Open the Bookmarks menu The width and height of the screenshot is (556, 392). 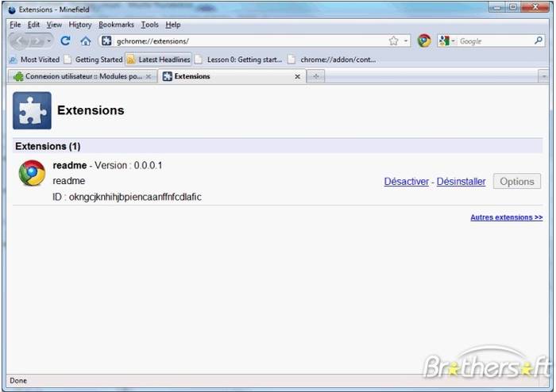pyautogui.click(x=116, y=25)
